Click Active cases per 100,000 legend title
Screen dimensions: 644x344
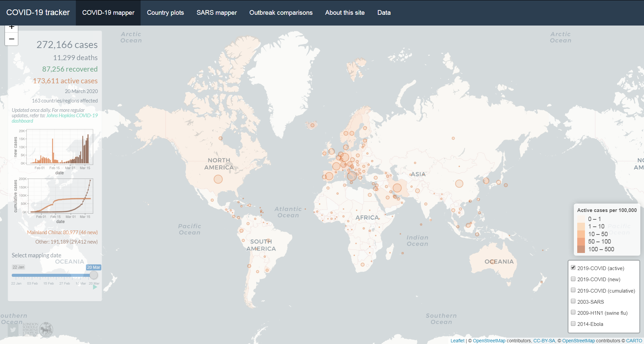pyautogui.click(x=607, y=210)
